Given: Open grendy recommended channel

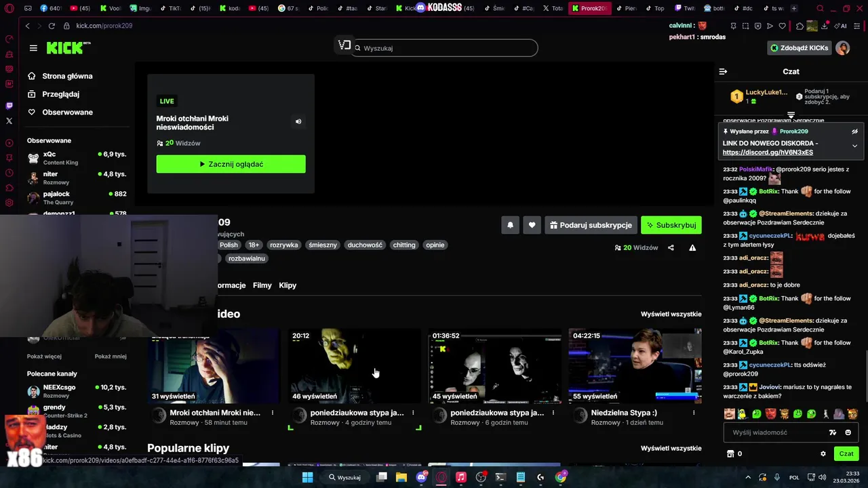Looking at the screenshot, I should [77, 411].
